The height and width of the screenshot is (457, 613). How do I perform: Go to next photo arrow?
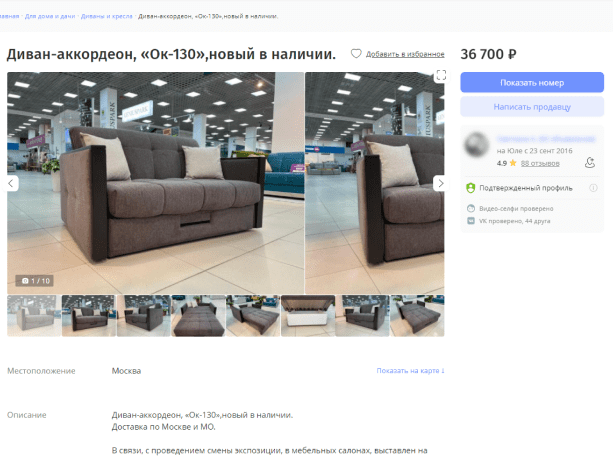click(441, 183)
